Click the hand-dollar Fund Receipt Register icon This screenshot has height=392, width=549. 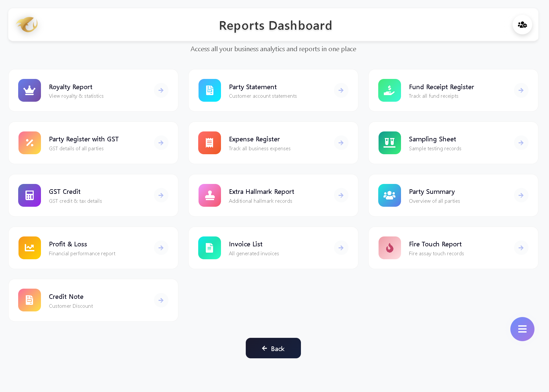[x=389, y=90]
